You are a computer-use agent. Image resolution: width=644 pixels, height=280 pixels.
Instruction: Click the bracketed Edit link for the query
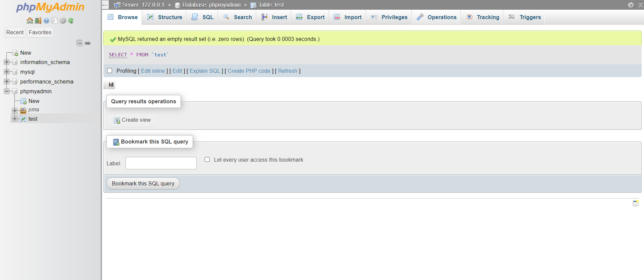coord(177,71)
